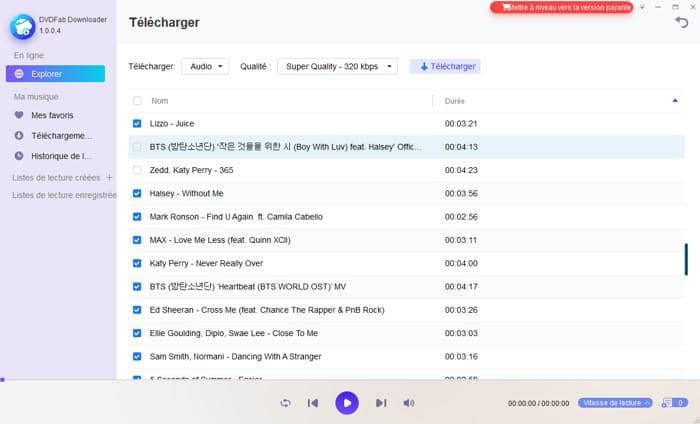The image size is (700, 424).
Task: Open the Audio format dropdown
Action: pyautogui.click(x=205, y=67)
